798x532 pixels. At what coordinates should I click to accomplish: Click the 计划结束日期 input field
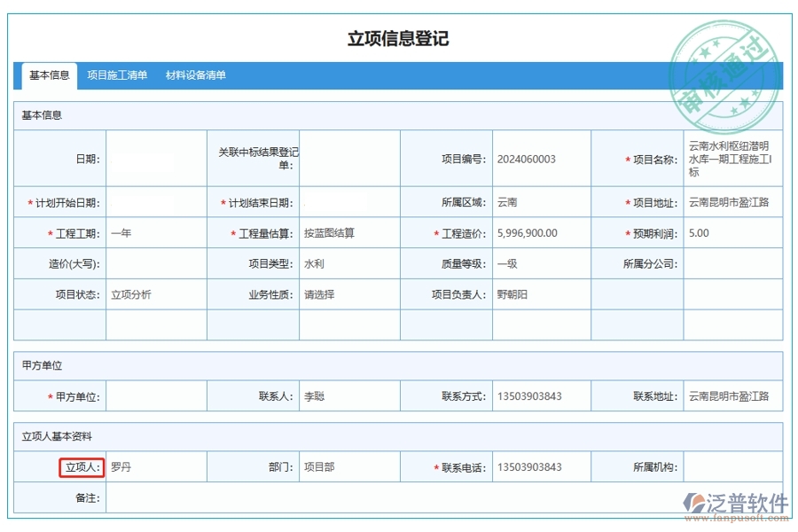[350, 201]
